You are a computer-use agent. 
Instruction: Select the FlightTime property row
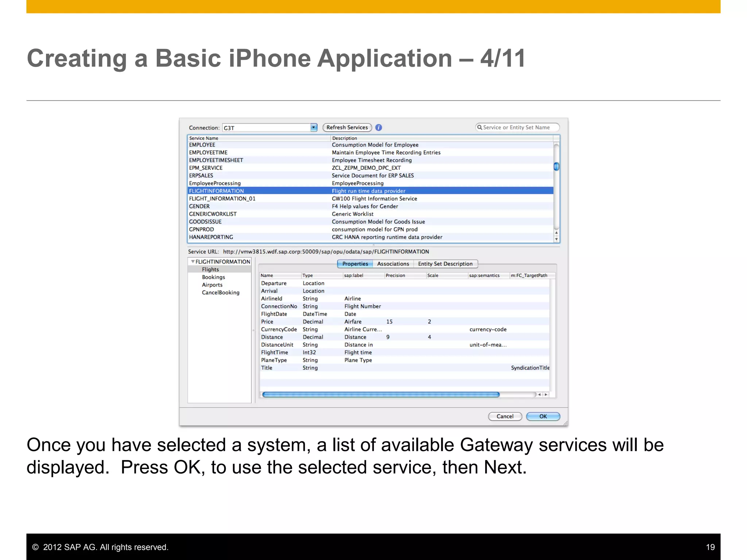tap(405, 353)
